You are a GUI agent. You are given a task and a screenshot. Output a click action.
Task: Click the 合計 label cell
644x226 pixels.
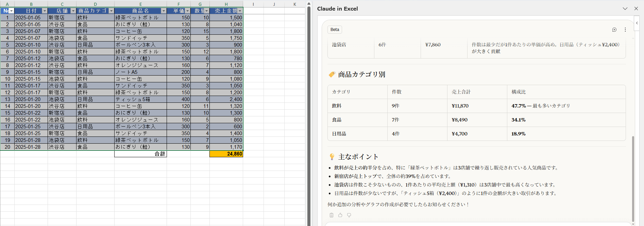(140, 154)
